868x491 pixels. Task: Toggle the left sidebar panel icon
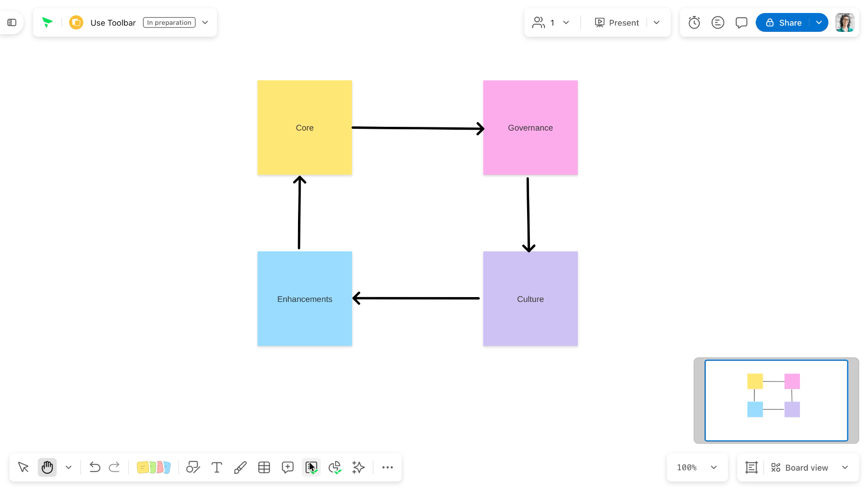click(x=12, y=23)
